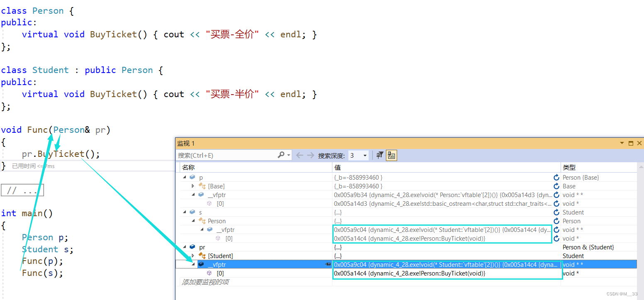
Task: Click the 'class Student : public Person' line
Action: click(82, 70)
